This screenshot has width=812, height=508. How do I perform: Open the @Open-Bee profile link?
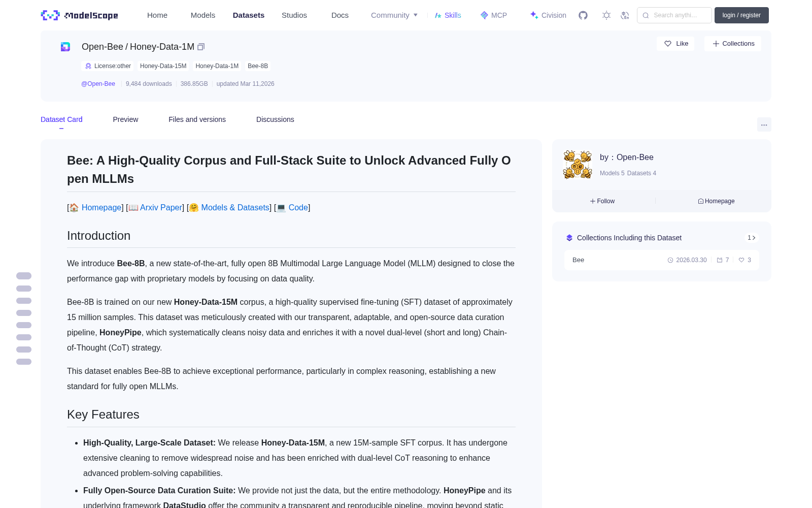coord(98,84)
